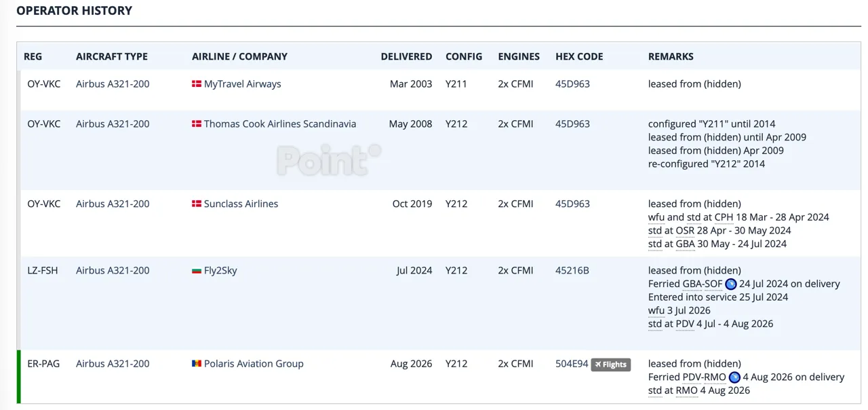Image resolution: width=868 pixels, height=410 pixels.
Task: Click 'wfu' in 'wfu 3 Jul 2026' remark
Action: click(656, 310)
